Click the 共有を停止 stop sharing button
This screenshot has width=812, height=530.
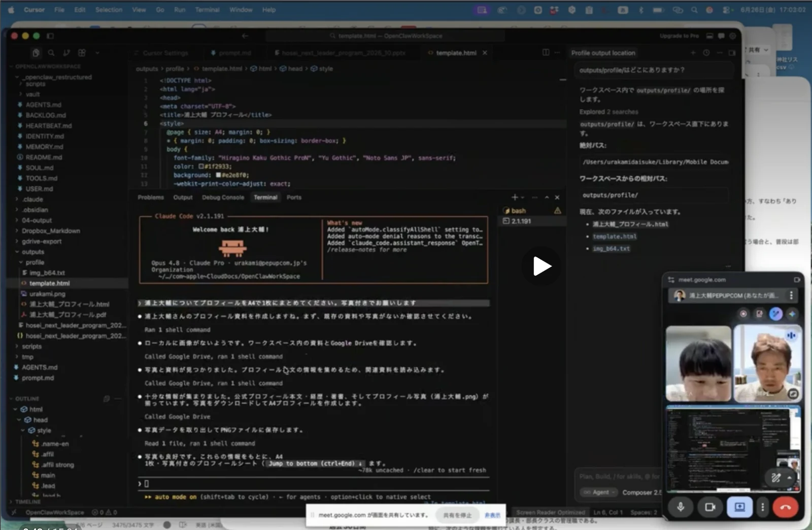[457, 515]
